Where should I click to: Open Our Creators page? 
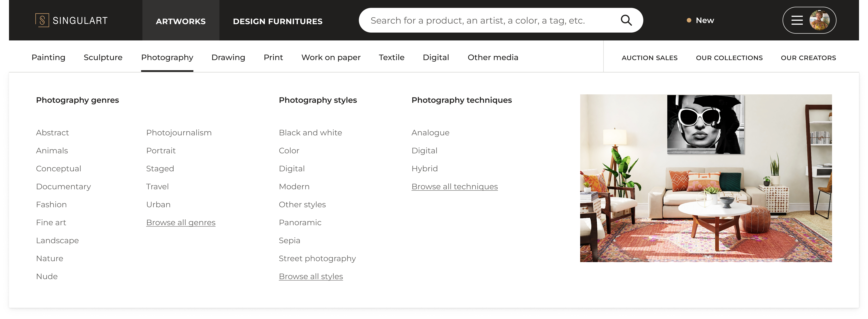click(808, 58)
